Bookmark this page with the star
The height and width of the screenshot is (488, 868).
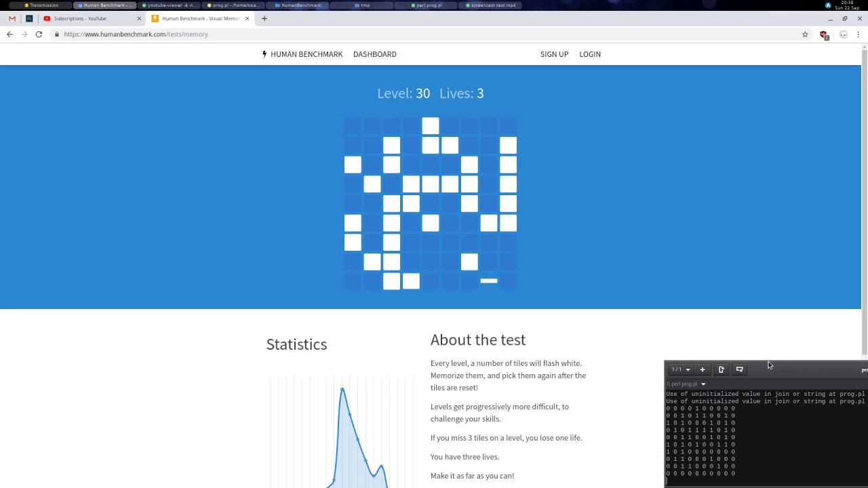coord(805,34)
